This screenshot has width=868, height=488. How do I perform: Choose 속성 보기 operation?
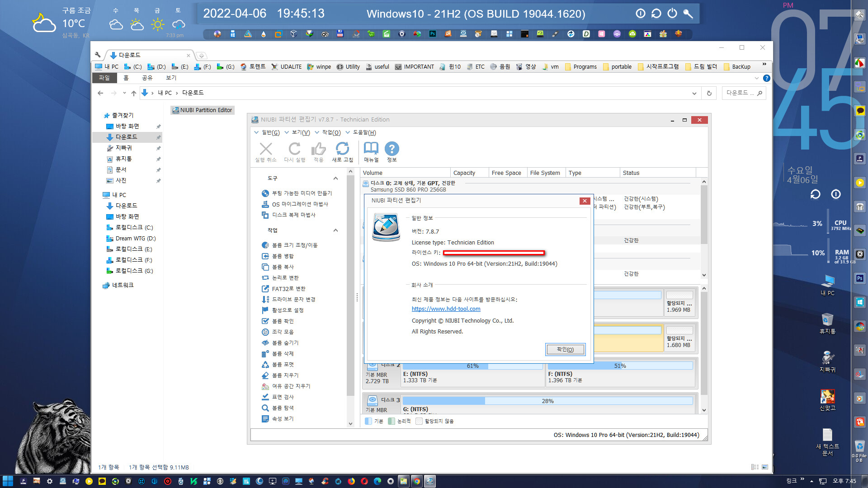tap(278, 419)
